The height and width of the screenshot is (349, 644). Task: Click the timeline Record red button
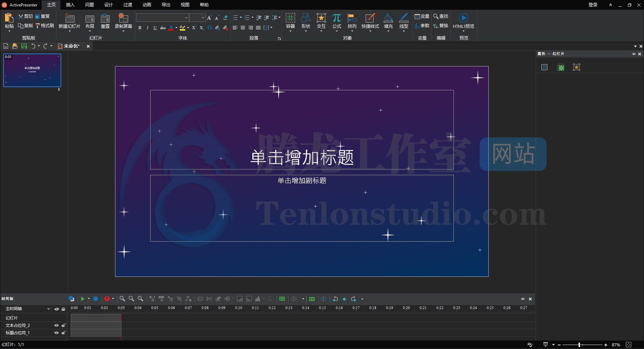coord(107,299)
